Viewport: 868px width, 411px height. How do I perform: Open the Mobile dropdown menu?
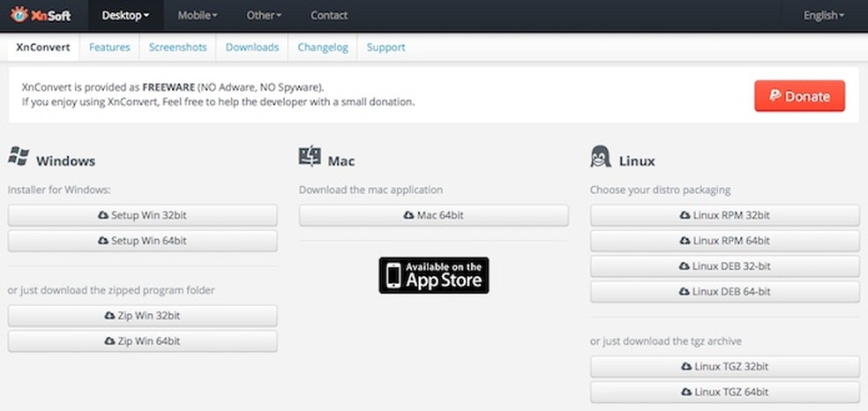[198, 15]
